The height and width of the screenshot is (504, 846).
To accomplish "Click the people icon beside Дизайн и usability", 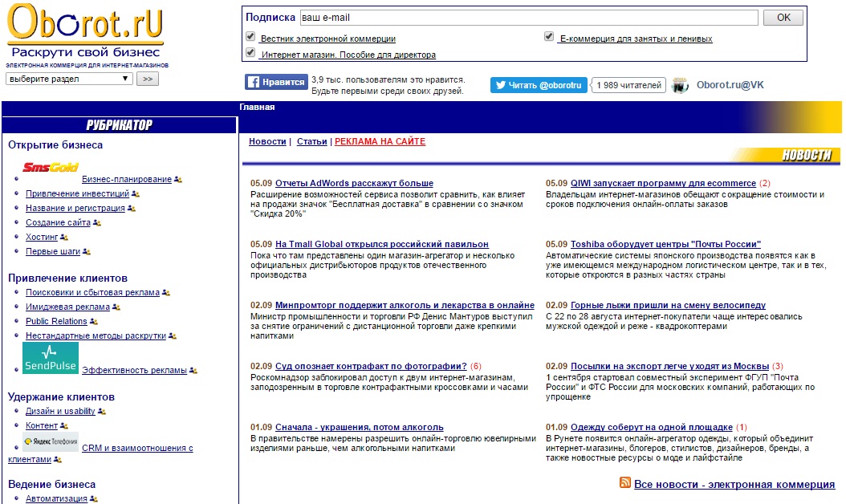I will click(101, 412).
